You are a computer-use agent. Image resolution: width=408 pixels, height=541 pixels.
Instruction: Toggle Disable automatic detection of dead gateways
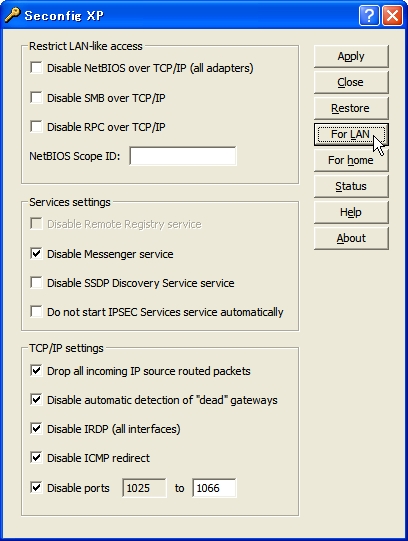tap(36, 400)
